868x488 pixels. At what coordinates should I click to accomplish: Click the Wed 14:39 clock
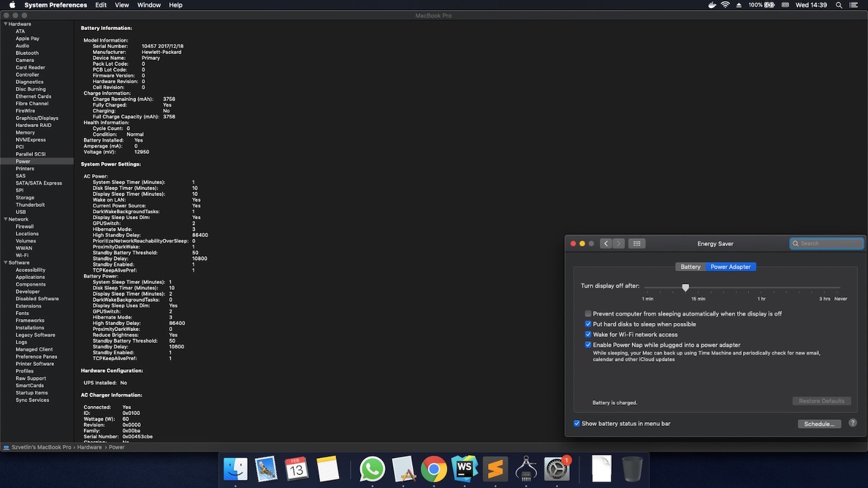click(813, 5)
